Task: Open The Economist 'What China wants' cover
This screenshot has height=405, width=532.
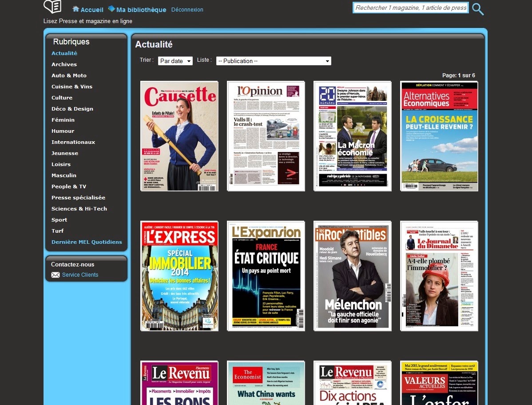Action: point(266,383)
